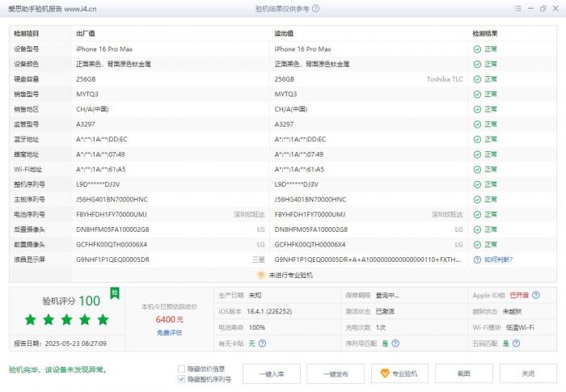Click the green check icon for 硬盘容量

[477, 79]
